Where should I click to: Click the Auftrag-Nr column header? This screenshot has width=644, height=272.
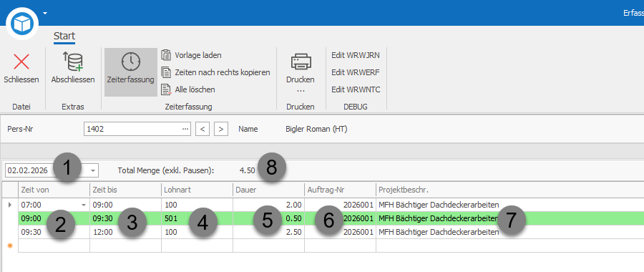pos(340,190)
